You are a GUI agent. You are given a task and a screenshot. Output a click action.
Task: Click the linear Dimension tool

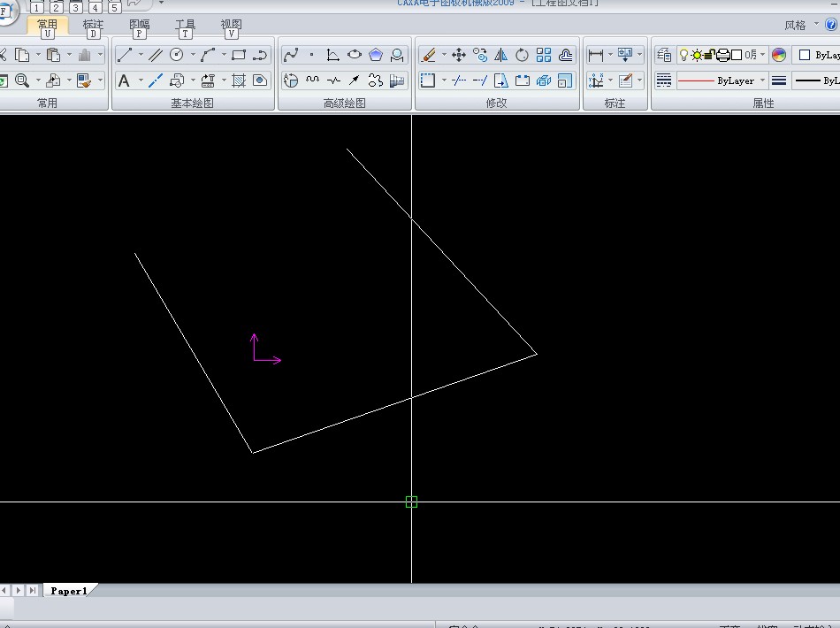click(595, 55)
